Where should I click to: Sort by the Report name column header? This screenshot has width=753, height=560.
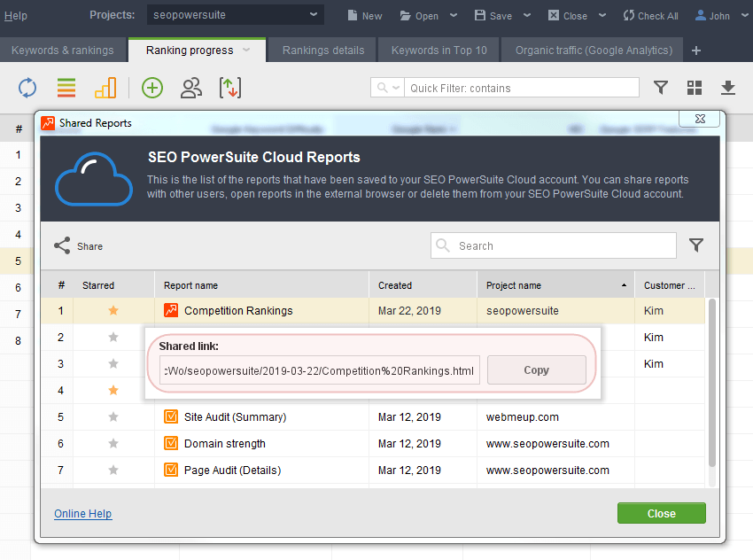(261, 285)
